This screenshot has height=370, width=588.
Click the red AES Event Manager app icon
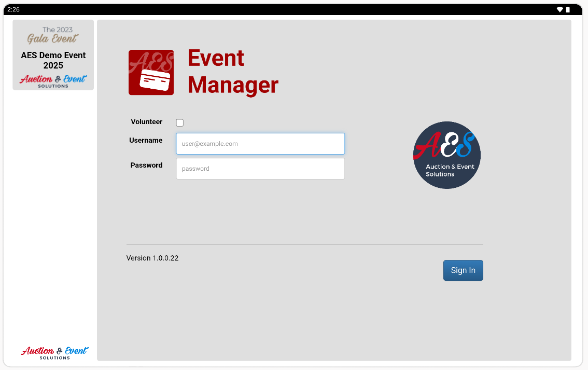pos(151,73)
